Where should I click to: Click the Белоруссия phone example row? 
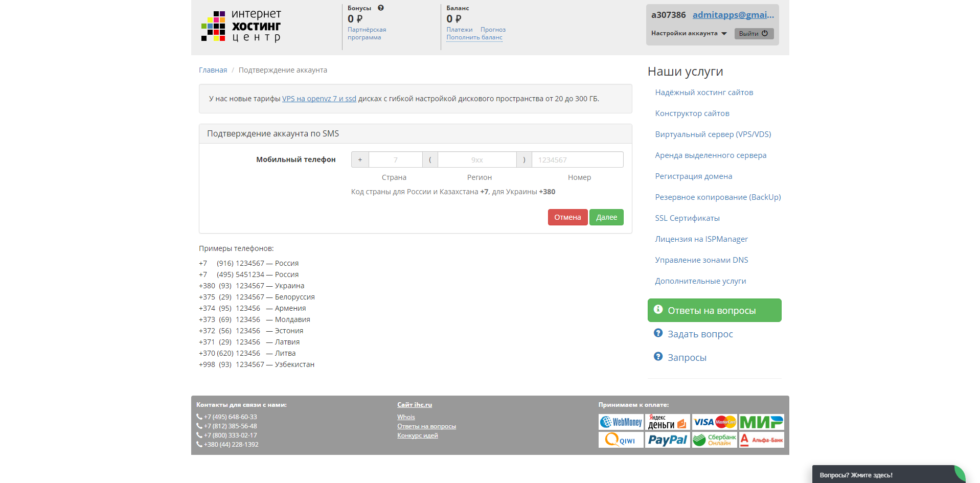click(x=257, y=297)
